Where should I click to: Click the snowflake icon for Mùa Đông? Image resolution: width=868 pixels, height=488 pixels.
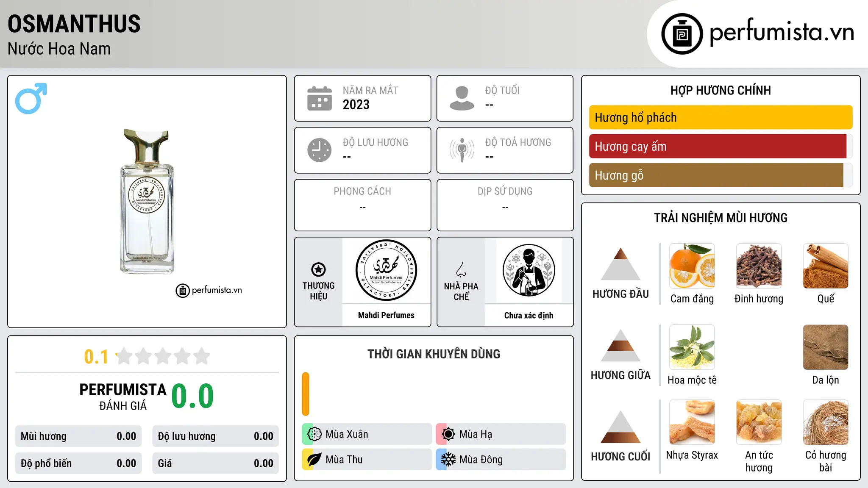[448, 460]
